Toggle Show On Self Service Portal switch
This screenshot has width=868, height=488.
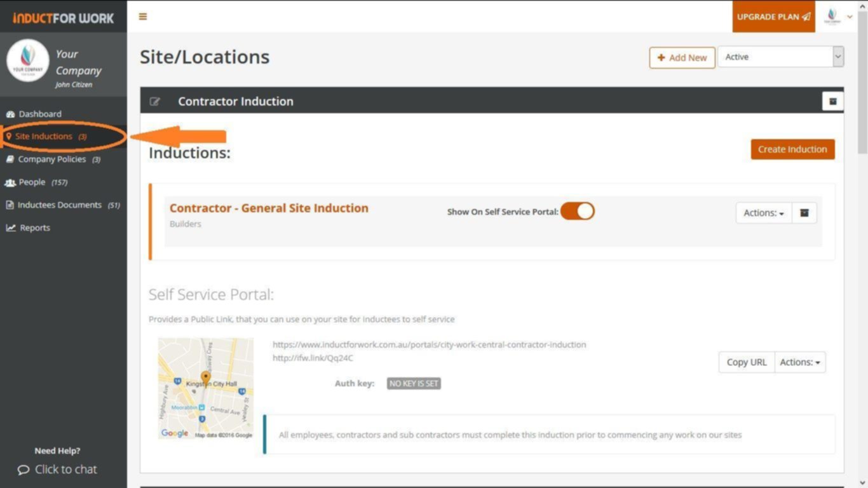pos(578,211)
